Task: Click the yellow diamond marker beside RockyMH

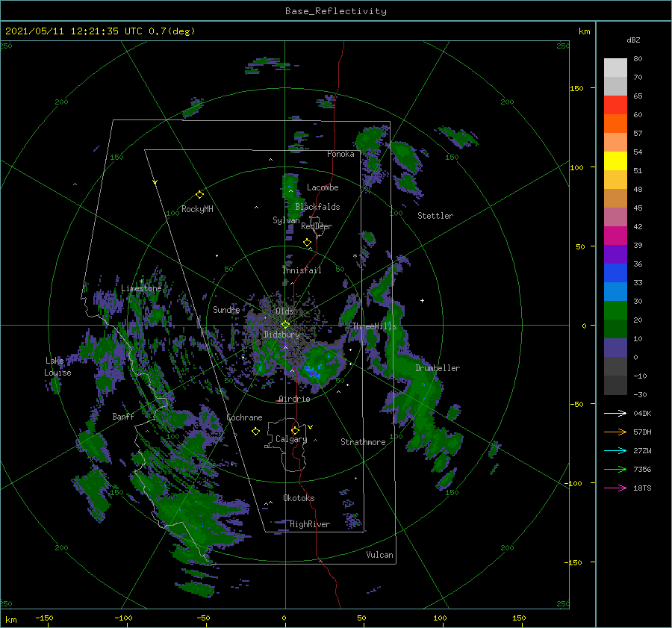Action: point(199,195)
